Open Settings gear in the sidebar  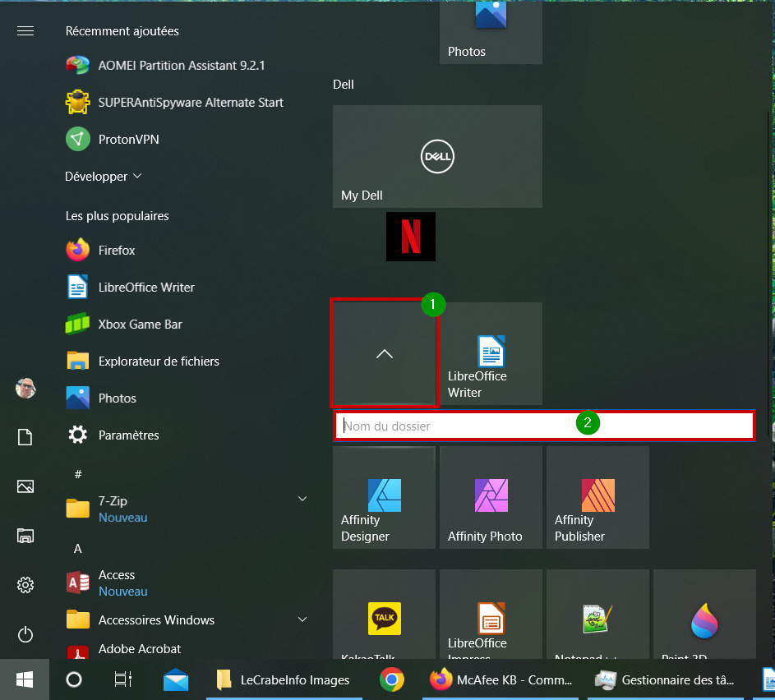pyautogui.click(x=25, y=585)
